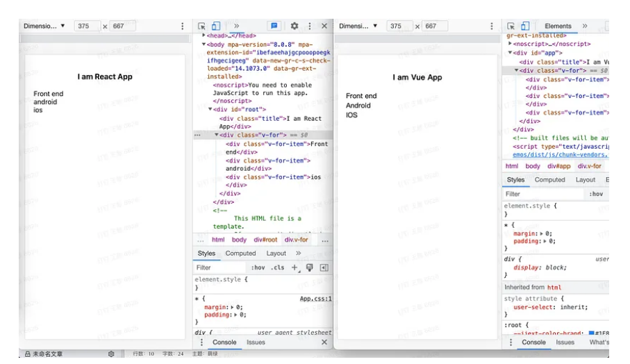The height and width of the screenshot is (364, 630).
Task: Click the row actions dots beside selected v-for node
Action: point(197,135)
